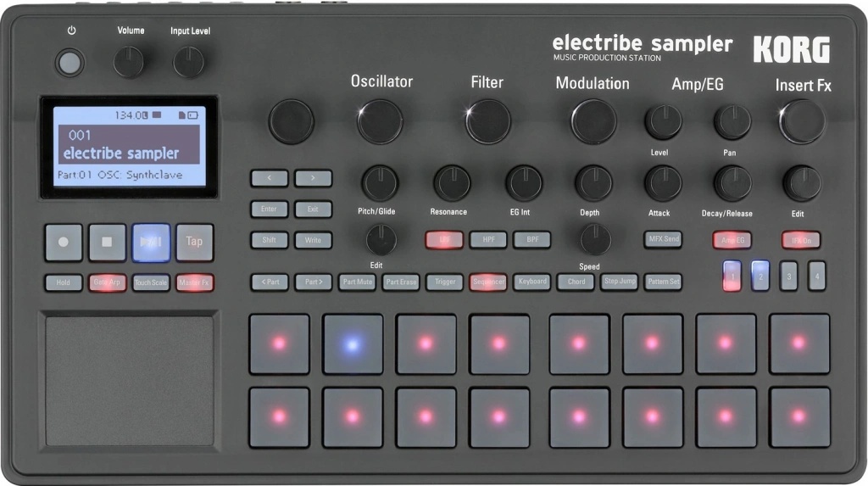Touch the Pan knob
The height and width of the screenshot is (486, 868).
(x=732, y=122)
